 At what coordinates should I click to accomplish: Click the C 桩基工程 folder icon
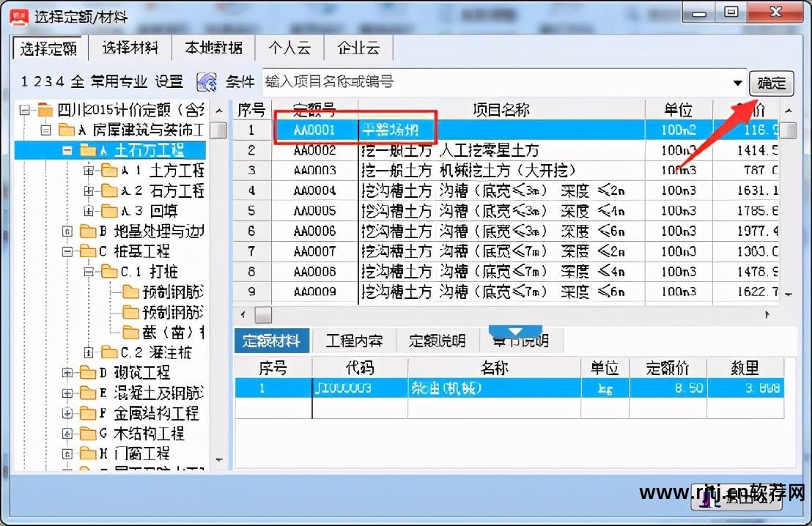pyautogui.click(x=88, y=251)
